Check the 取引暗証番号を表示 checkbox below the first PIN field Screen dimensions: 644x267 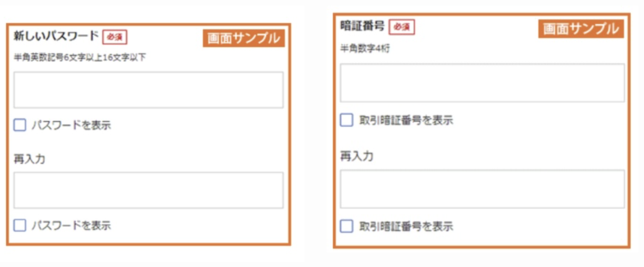(x=347, y=120)
